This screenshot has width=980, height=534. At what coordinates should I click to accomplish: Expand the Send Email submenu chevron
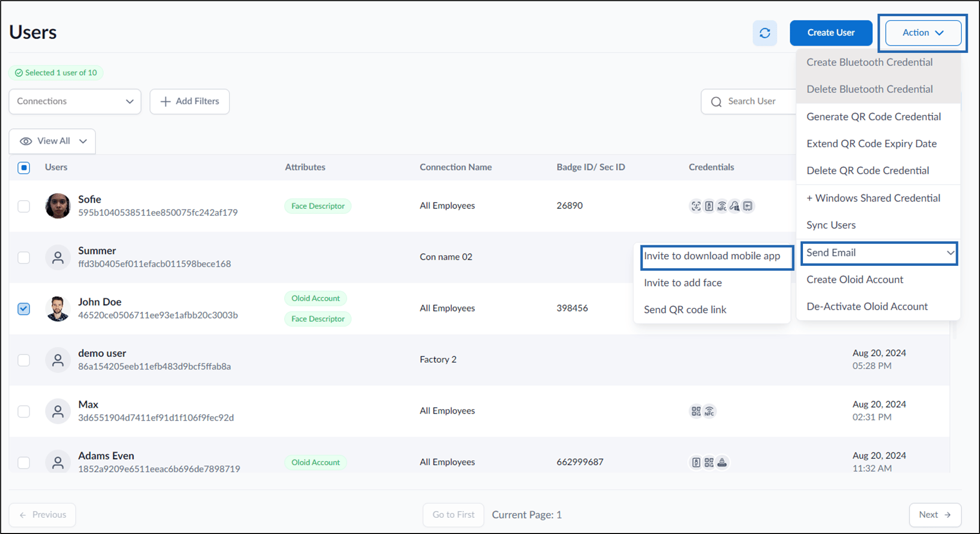[x=950, y=253]
